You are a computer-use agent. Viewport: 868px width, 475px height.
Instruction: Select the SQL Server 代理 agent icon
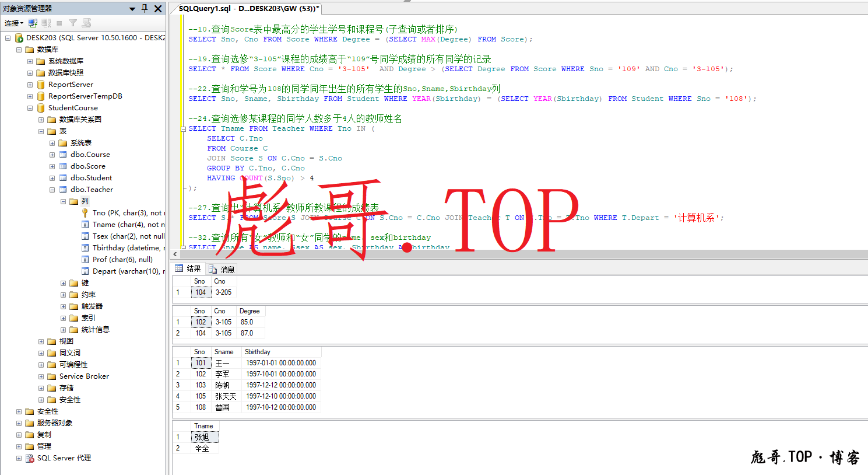tap(30, 458)
